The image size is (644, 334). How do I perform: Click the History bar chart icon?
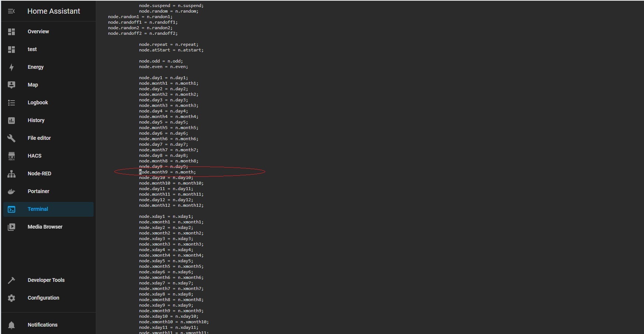pos(11,121)
